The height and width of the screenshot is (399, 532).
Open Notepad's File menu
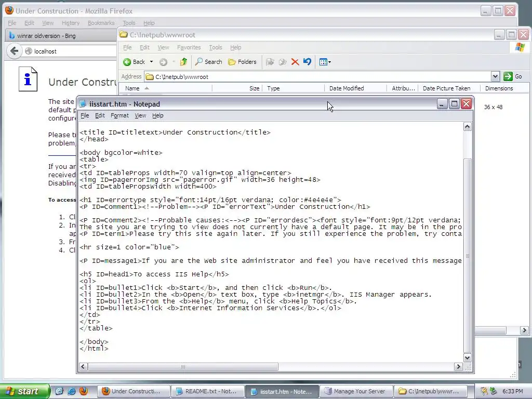click(85, 115)
